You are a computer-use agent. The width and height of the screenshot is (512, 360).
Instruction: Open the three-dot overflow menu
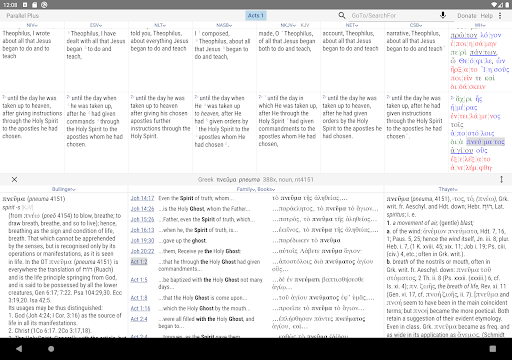click(500, 15)
